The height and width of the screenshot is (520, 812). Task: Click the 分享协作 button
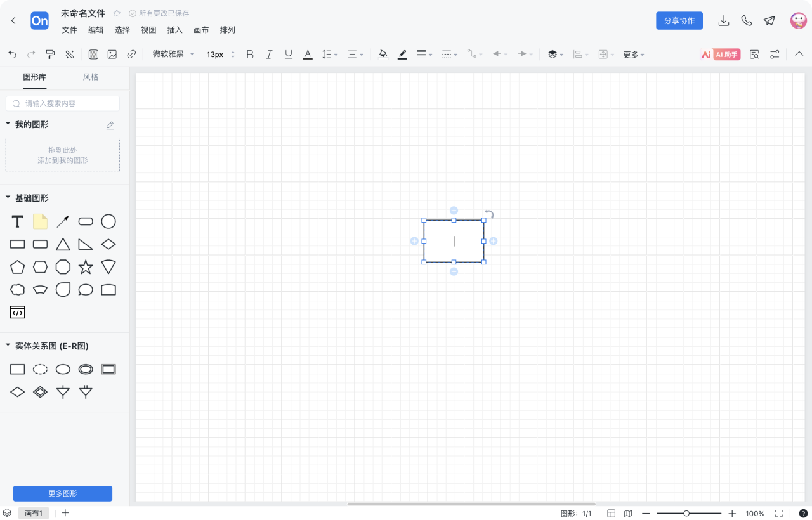[x=679, y=21]
